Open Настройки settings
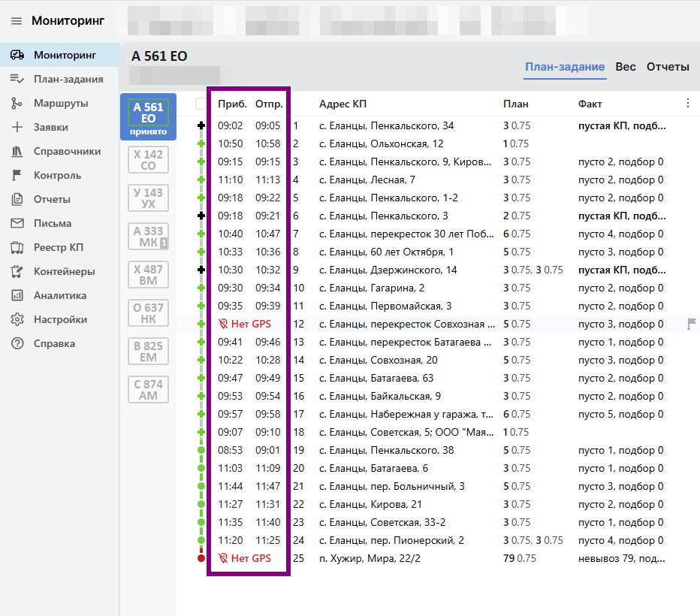Viewport: 700px width, 616px height. tap(60, 319)
